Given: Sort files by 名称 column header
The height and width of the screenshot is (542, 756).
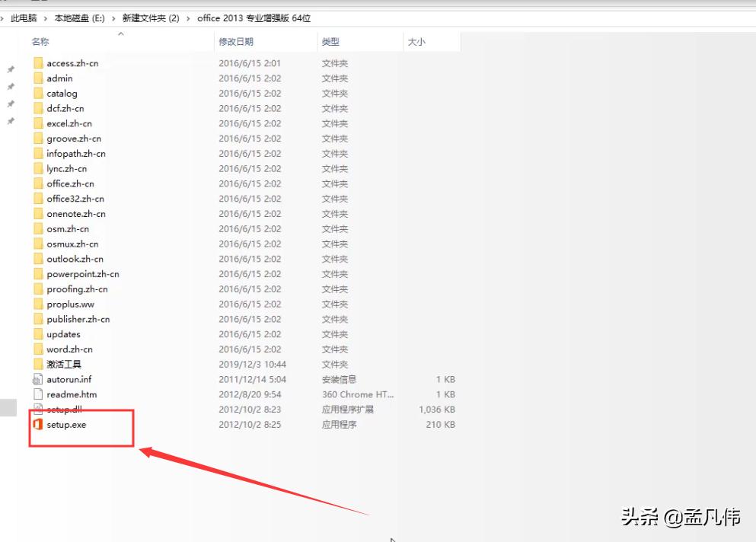Looking at the screenshot, I should click(x=40, y=41).
